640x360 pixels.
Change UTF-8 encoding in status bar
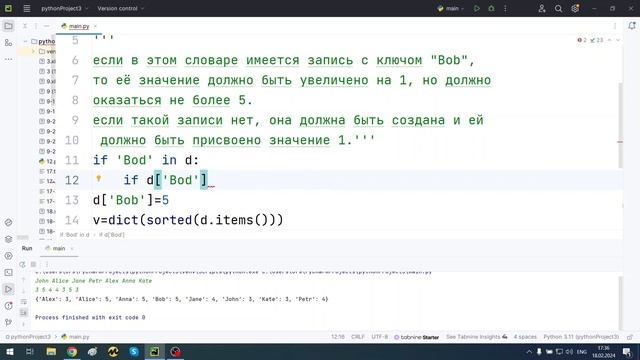pyautogui.click(x=380, y=337)
